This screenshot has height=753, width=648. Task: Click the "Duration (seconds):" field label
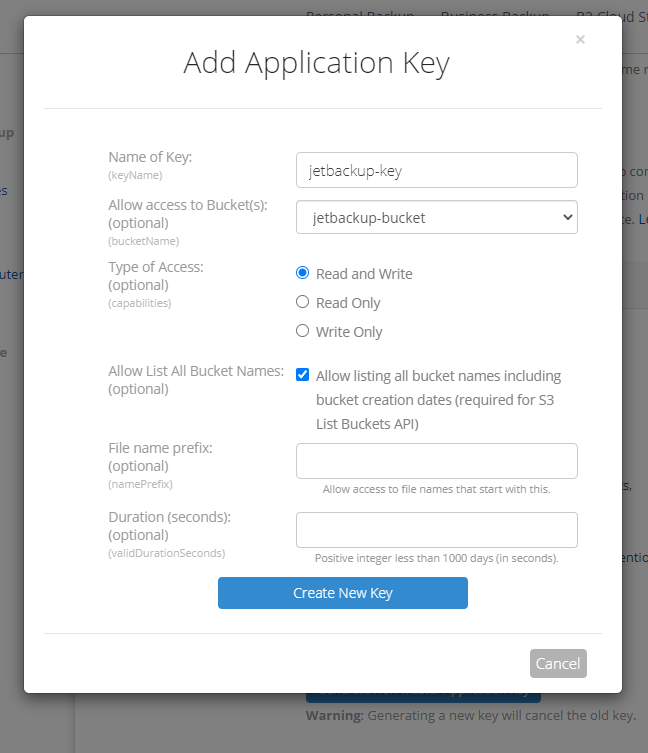coord(170,517)
